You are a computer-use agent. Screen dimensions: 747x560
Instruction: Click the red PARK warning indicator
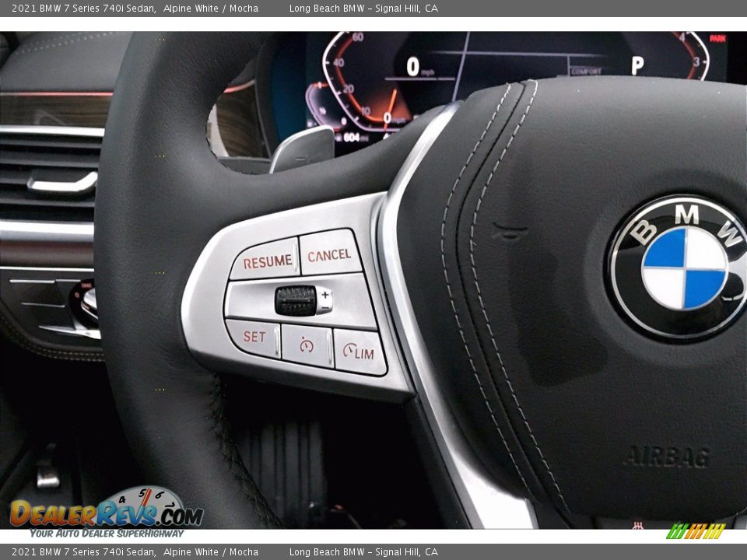click(x=717, y=39)
